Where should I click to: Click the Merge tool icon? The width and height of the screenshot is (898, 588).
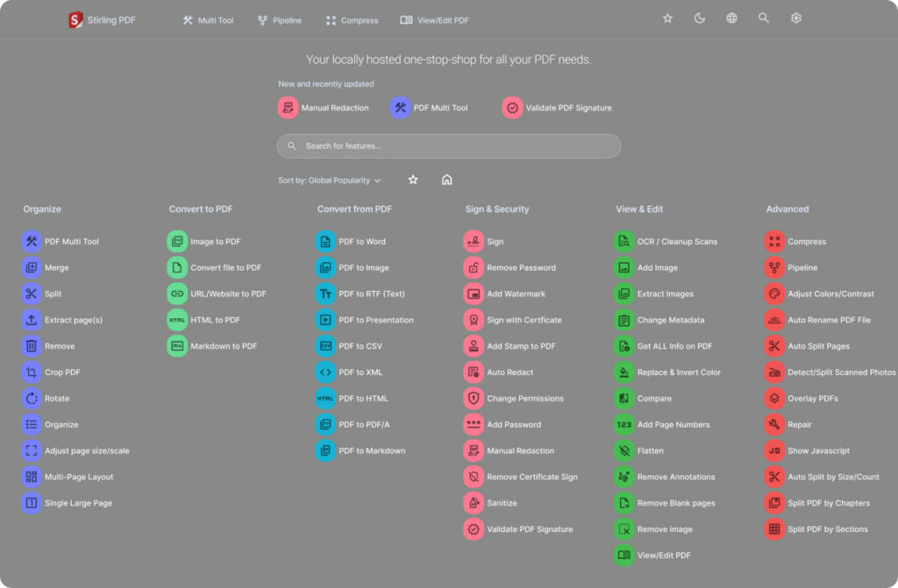(32, 267)
